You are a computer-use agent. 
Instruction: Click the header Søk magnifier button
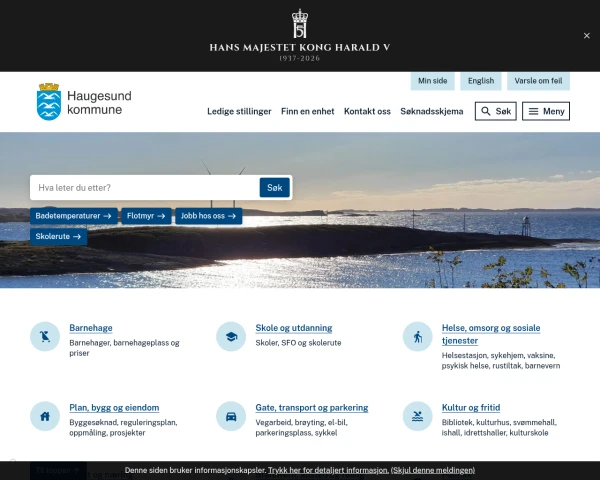(496, 111)
